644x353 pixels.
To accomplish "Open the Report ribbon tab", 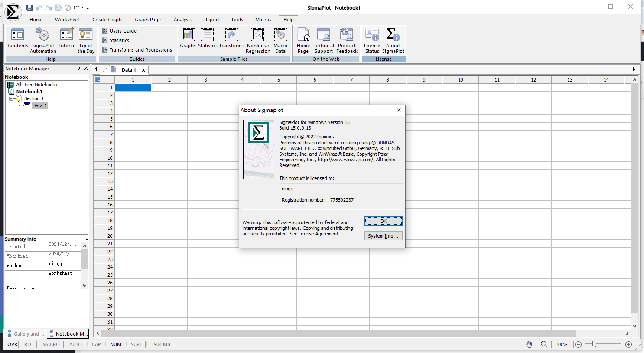I will 211,20.
